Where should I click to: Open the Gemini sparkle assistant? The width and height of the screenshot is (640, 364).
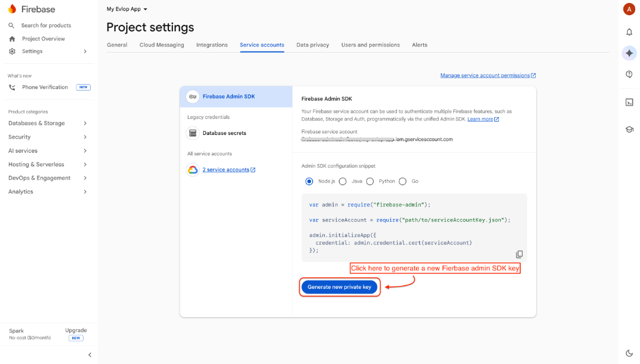(x=629, y=53)
